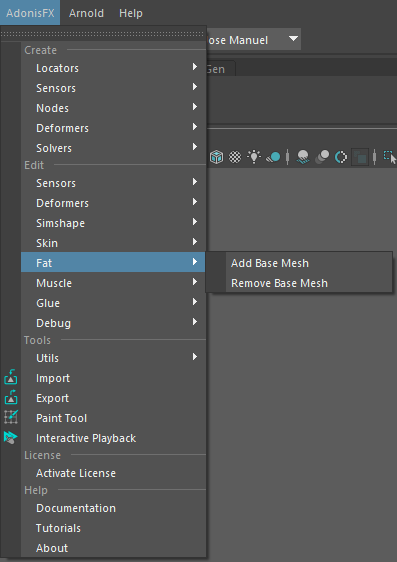Open Documentation from the Help section
This screenshot has width=397, height=562.
pyautogui.click(x=113, y=508)
